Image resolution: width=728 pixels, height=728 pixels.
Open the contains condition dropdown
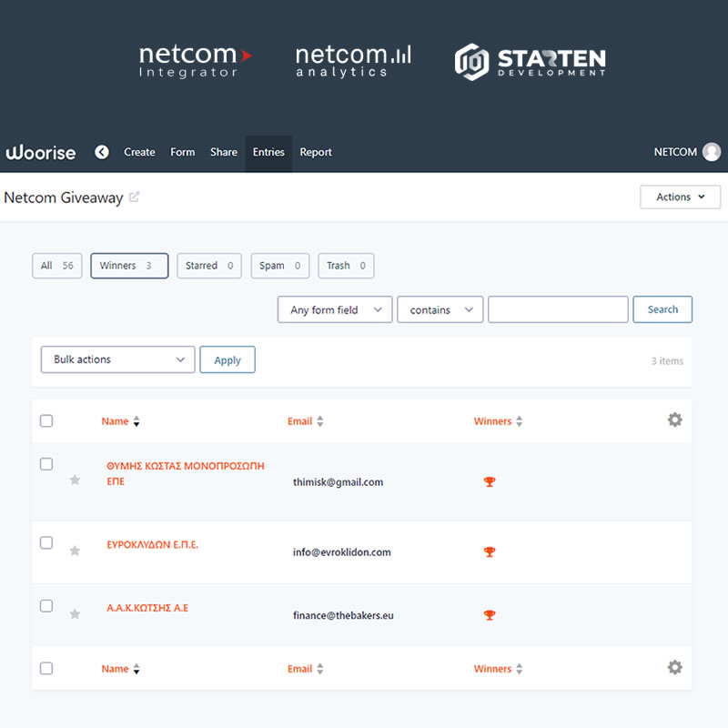point(440,310)
